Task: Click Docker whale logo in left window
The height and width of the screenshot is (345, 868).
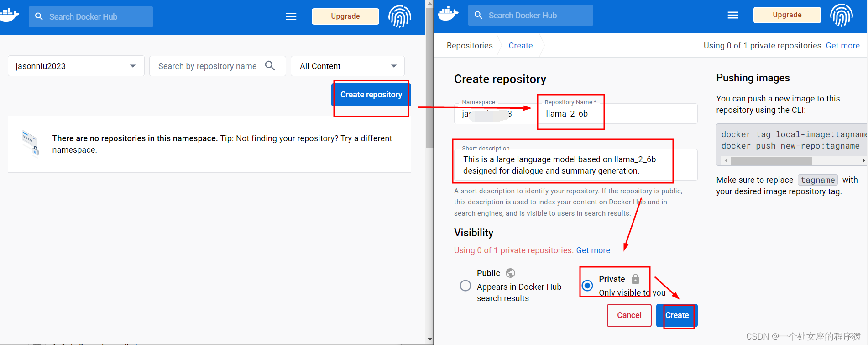Action: [9, 15]
